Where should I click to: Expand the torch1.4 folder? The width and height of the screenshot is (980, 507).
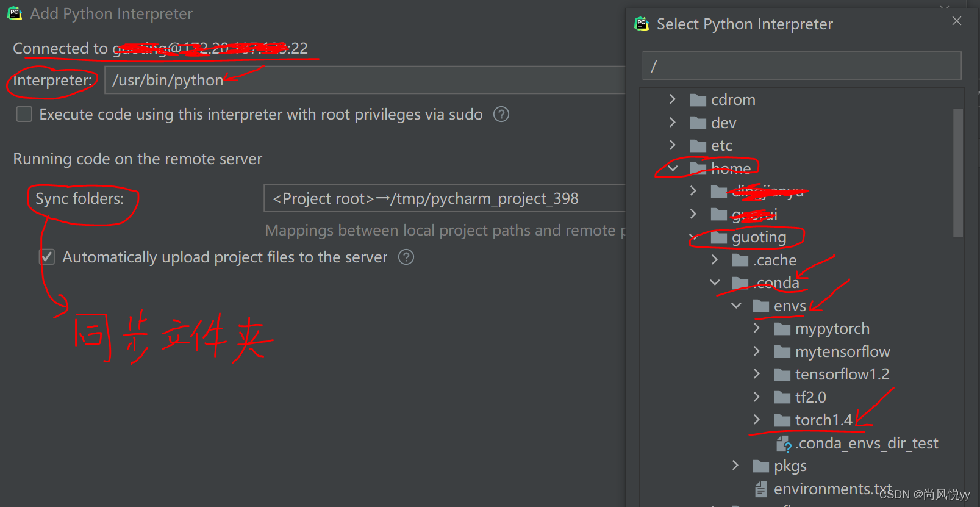(756, 419)
